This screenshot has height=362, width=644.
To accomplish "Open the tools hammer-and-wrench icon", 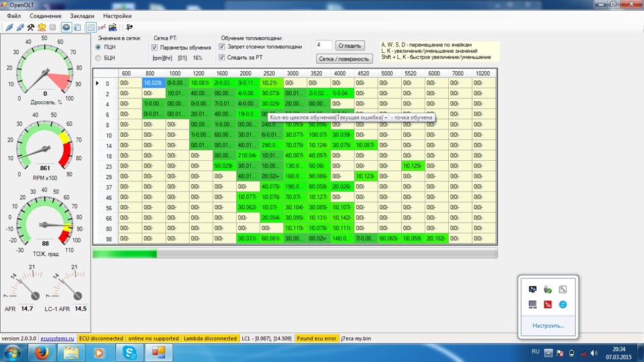I will [31, 27].
